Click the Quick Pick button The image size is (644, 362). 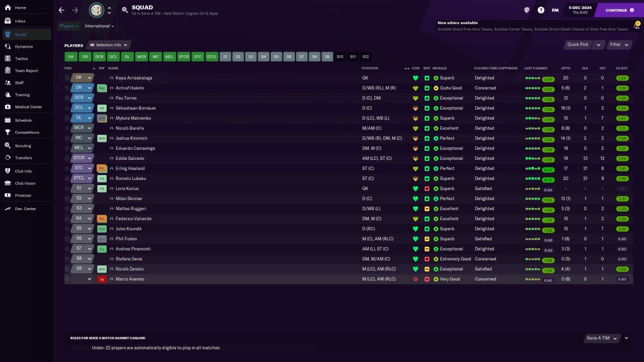pos(578,45)
